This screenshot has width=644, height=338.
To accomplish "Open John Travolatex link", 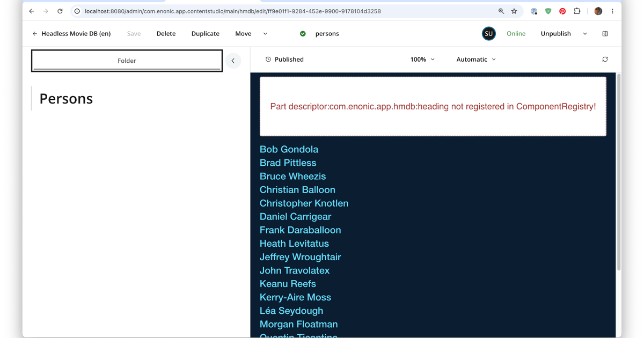I will point(295,270).
